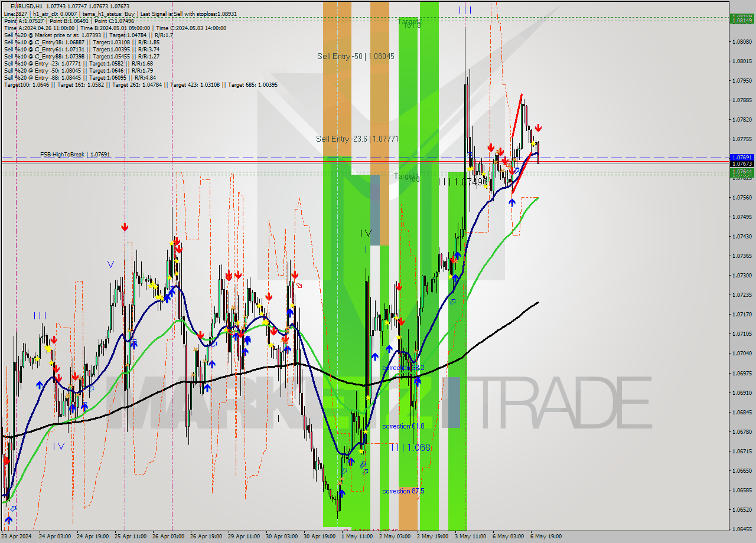Click the '6 May 03:00' time axis label
This screenshot has width=756, height=543.
pos(508,537)
